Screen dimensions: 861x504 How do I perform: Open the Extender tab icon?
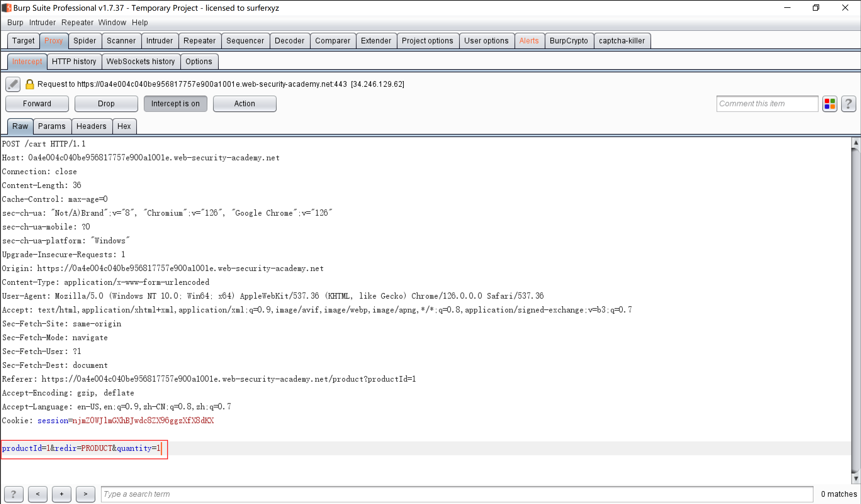tap(376, 40)
